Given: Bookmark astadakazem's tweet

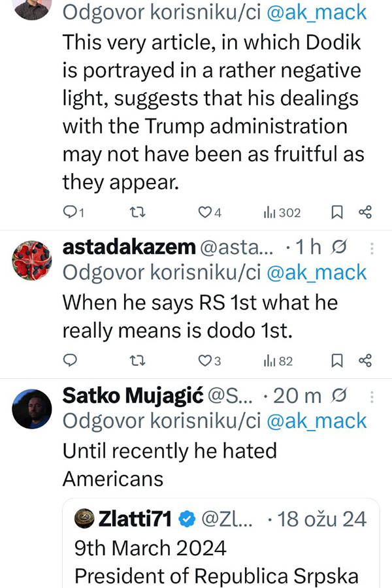Looking at the screenshot, I should click(337, 360).
